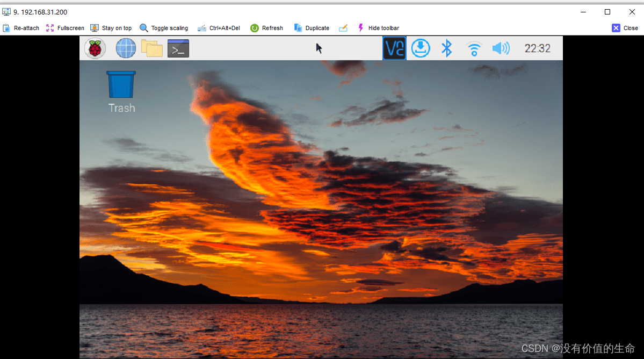644x359 pixels.
Task: Toggle scaling of the remote view
Action: click(x=163, y=28)
